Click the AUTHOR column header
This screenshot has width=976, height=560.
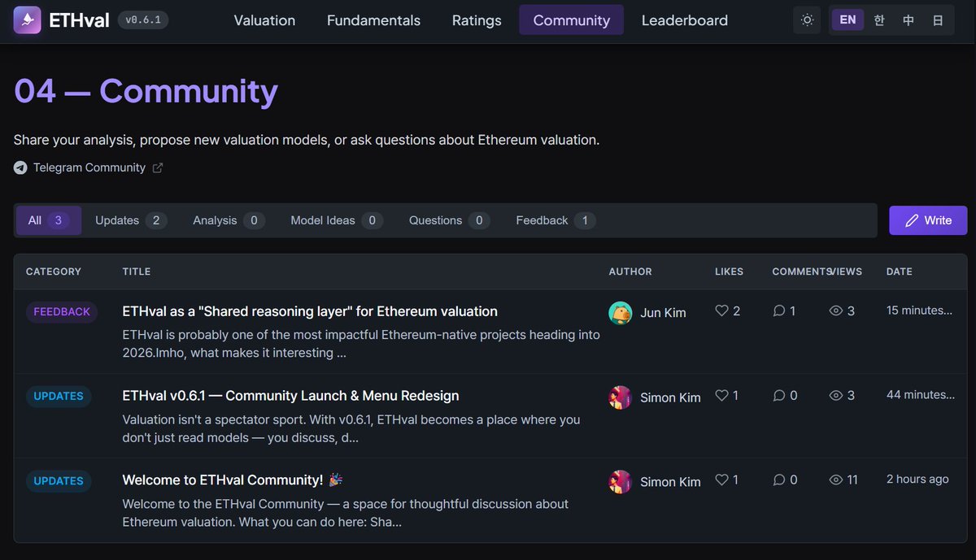[630, 271]
